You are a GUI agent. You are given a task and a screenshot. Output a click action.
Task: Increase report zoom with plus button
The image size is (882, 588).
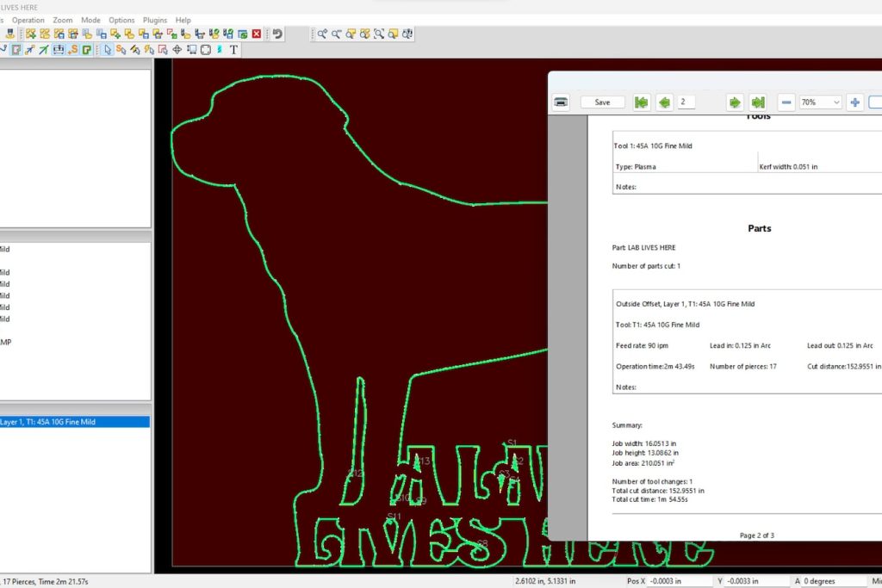click(x=854, y=102)
